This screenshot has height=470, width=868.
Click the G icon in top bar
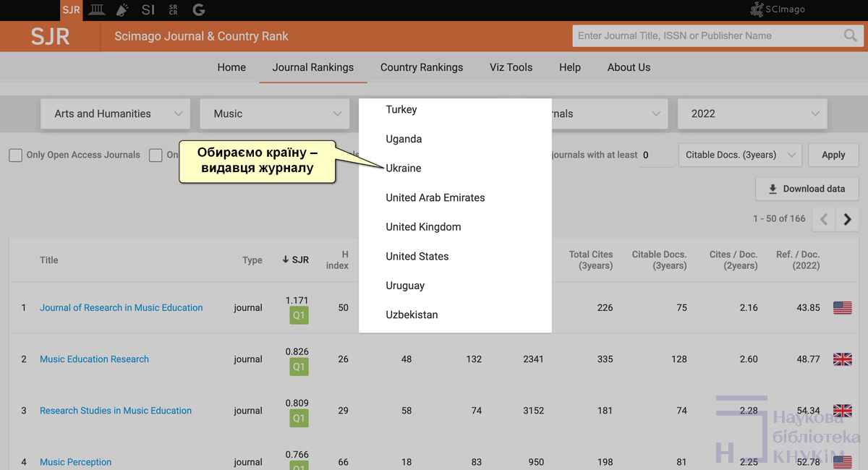199,9
